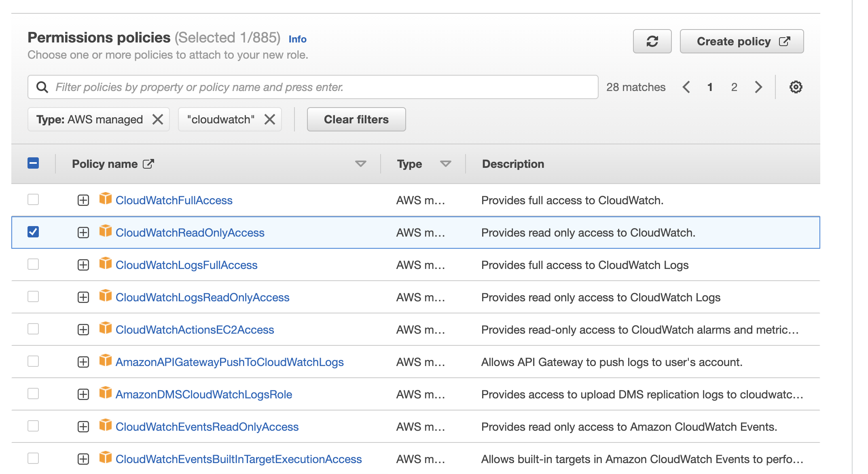Open the CloudWatchLogsFullAccess policy link
Viewport: 868px width, 474px height.
(186, 265)
